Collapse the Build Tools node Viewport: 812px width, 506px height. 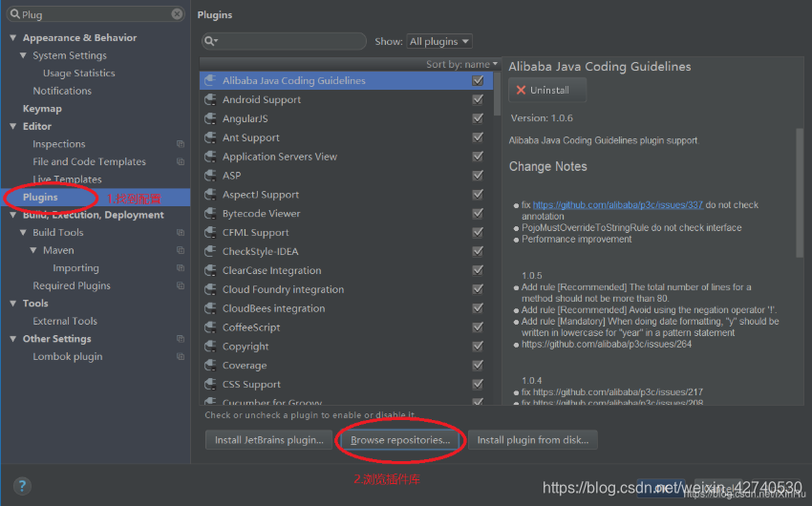tap(23, 232)
